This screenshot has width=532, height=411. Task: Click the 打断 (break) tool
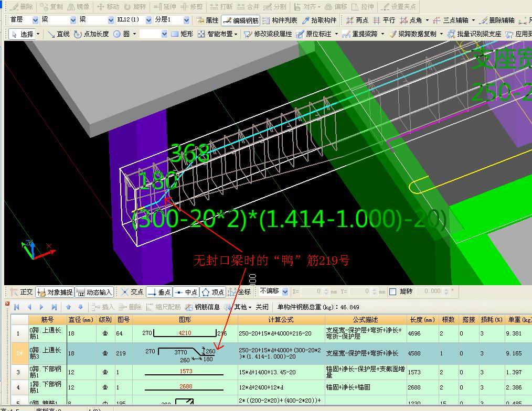pos(221,7)
